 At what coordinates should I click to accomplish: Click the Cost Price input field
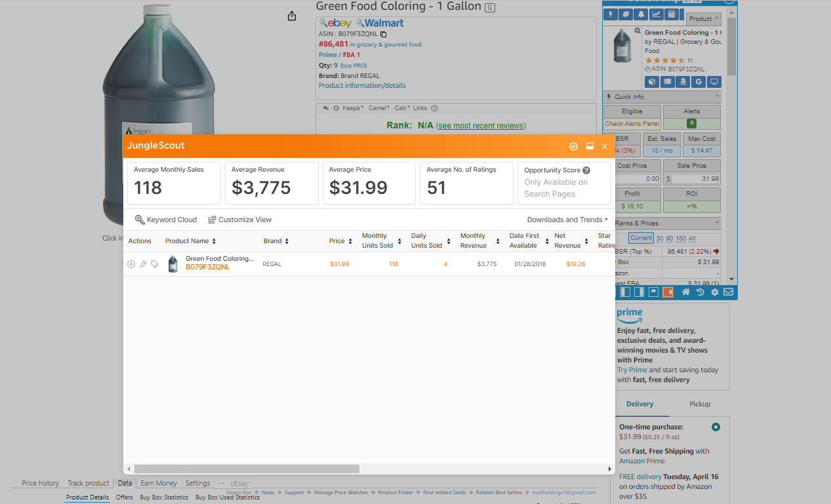[636, 178]
